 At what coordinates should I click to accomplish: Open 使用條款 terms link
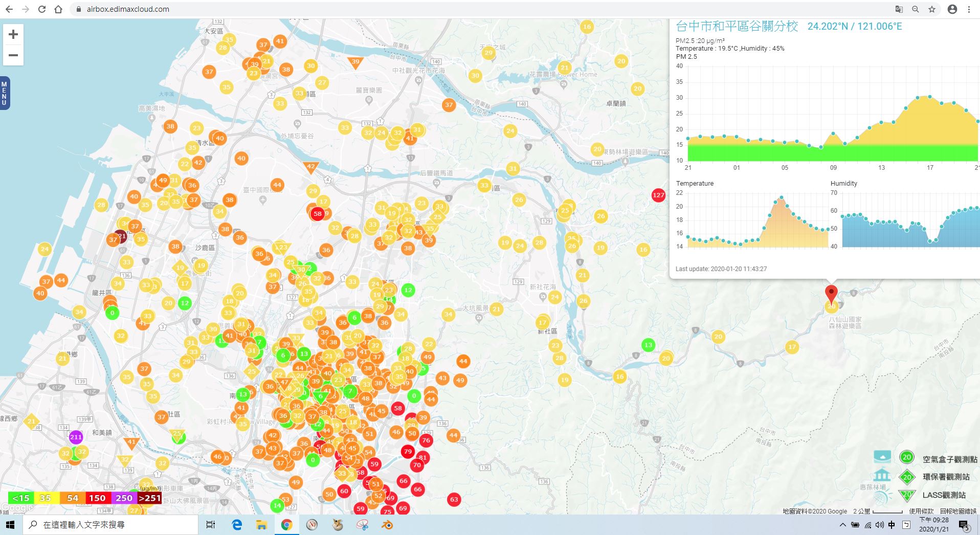tap(921, 511)
